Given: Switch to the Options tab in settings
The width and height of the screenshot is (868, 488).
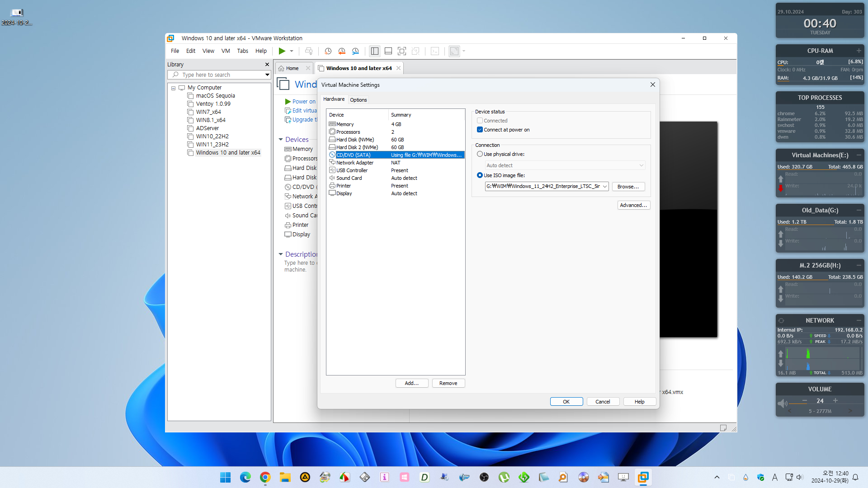Looking at the screenshot, I should coord(359,100).
